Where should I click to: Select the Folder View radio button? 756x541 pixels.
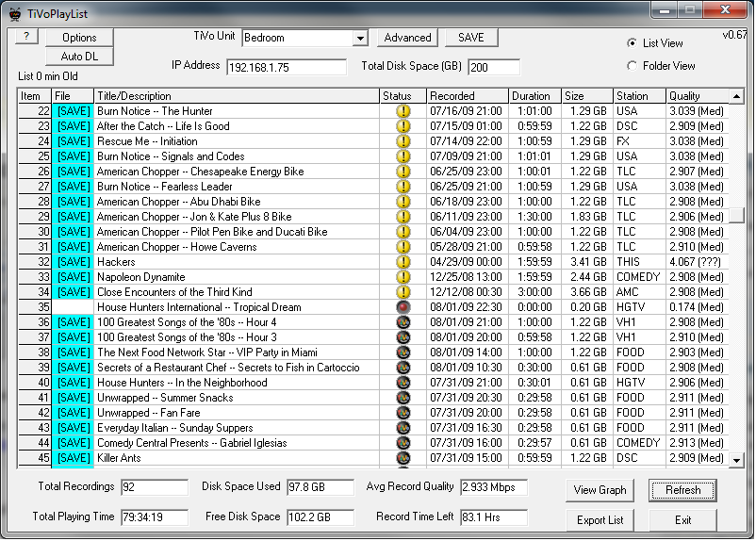click(x=632, y=66)
